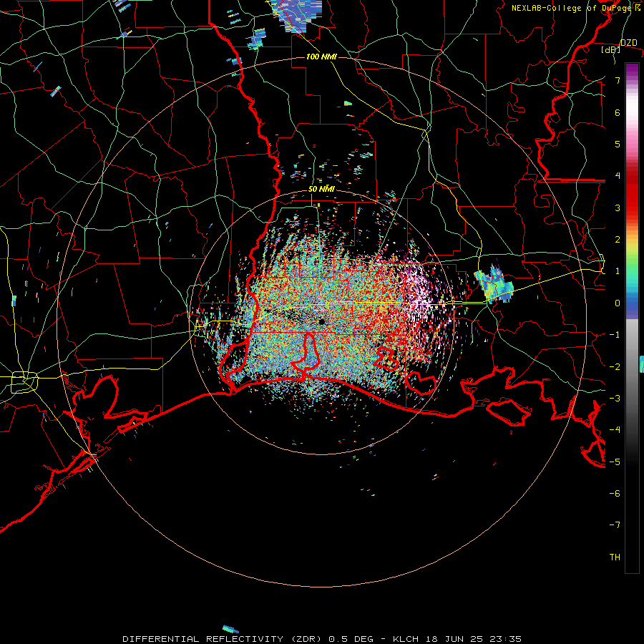This screenshot has height=644, width=644.
Task: Click the 5 value on the dB scale
Action: coord(618,144)
